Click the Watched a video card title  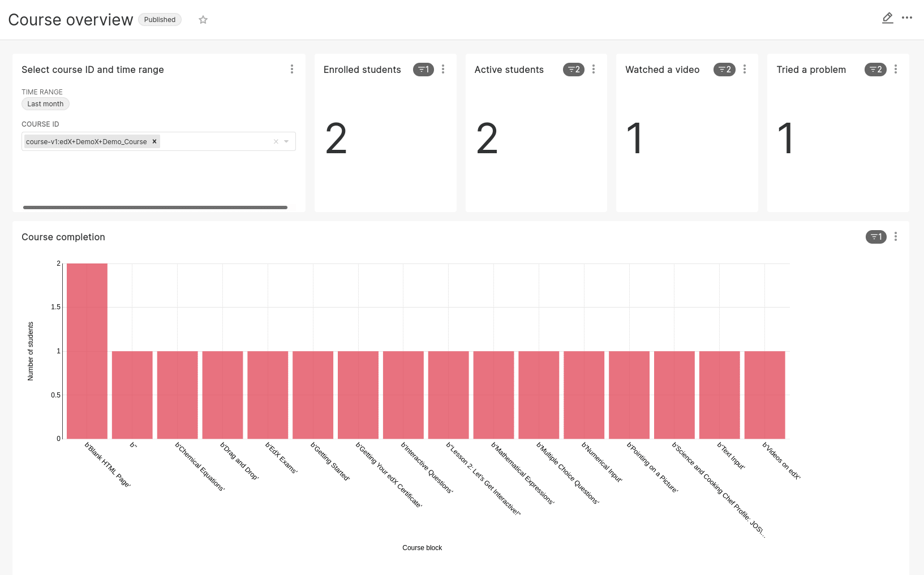pos(662,70)
